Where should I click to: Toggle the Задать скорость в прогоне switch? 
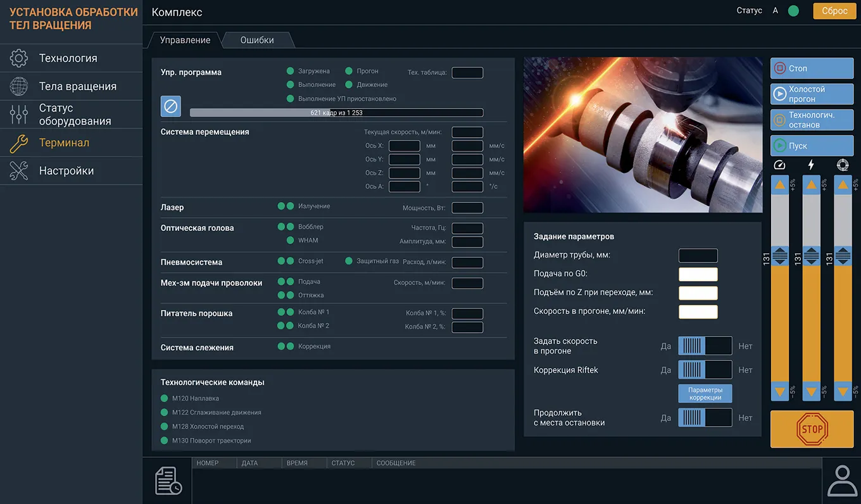click(705, 346)
